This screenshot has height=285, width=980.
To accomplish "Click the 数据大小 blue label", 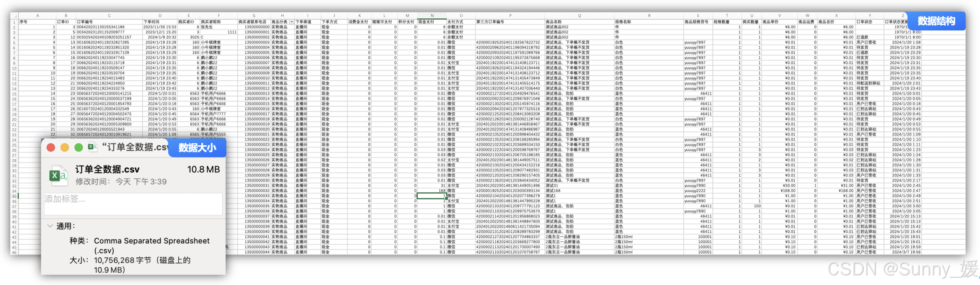I will (x=197, y=148).
